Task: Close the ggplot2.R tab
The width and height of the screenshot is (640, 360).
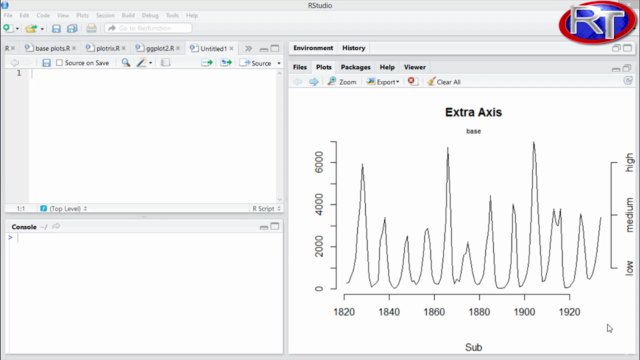Action: (x=178, y=48)
